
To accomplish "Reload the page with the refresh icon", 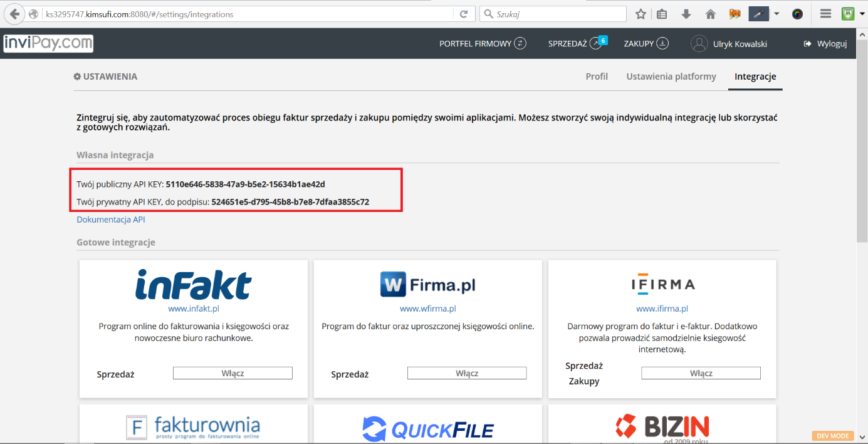I will click(x=464, y=14).
